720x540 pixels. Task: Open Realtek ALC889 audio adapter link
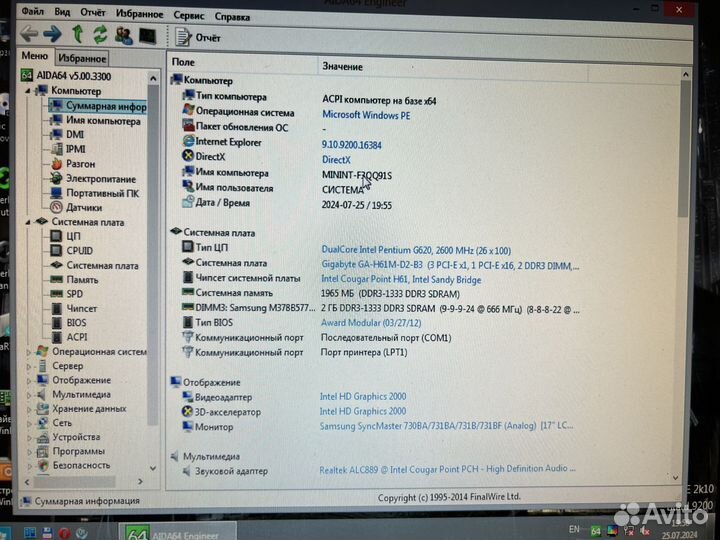[447, 469]
